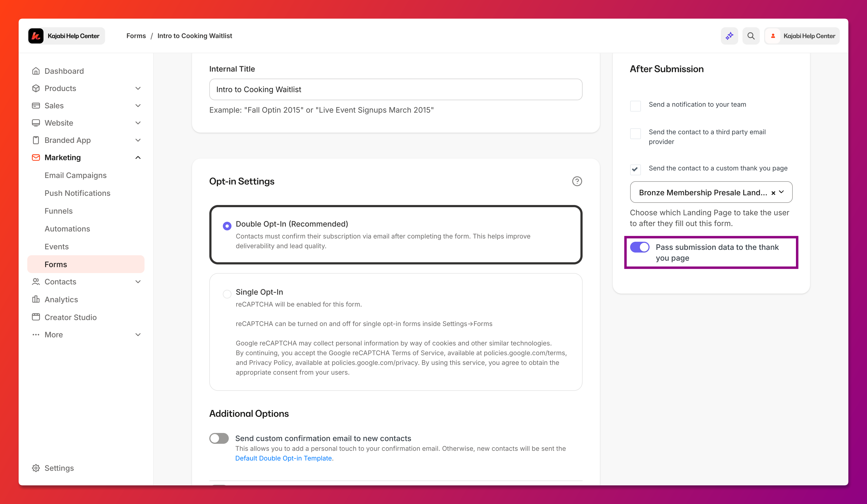Clear the selected landing page with x
The image size is (867, 504).
click(x=773, y=193)
